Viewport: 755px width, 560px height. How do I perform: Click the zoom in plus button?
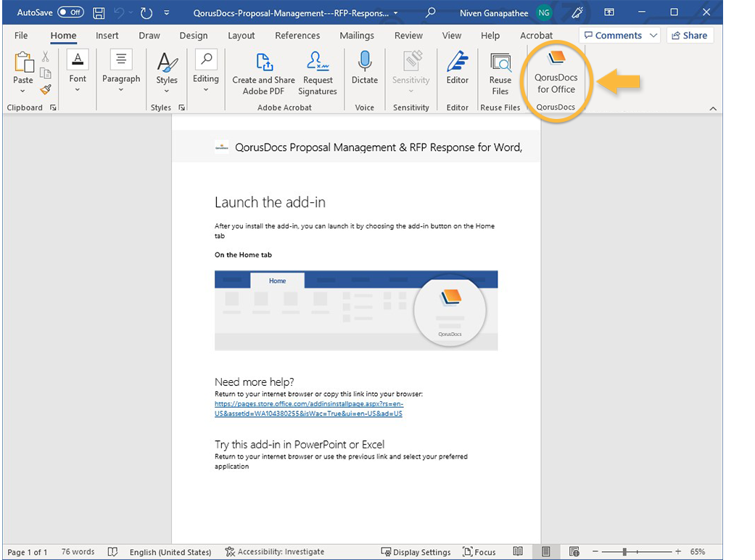pyautogui.click(x=678, y=551)
